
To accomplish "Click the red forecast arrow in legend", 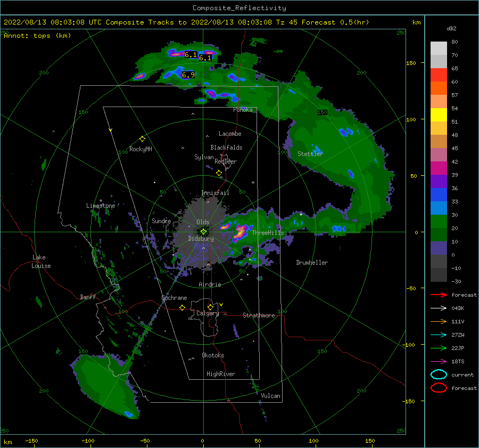I will [439, 295].
